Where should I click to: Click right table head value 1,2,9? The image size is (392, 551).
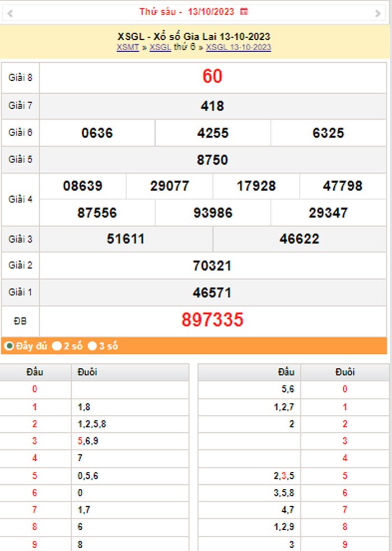coord(284,526)
